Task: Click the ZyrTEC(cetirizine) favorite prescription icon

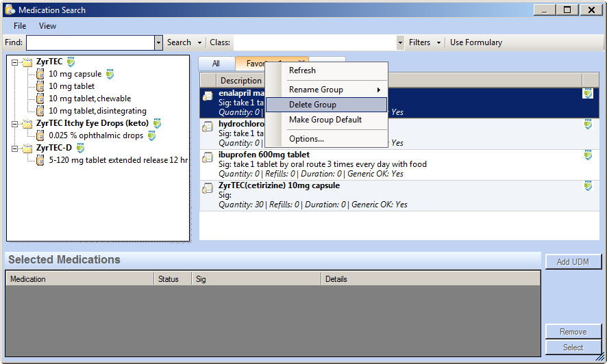Action: (208, 187)
